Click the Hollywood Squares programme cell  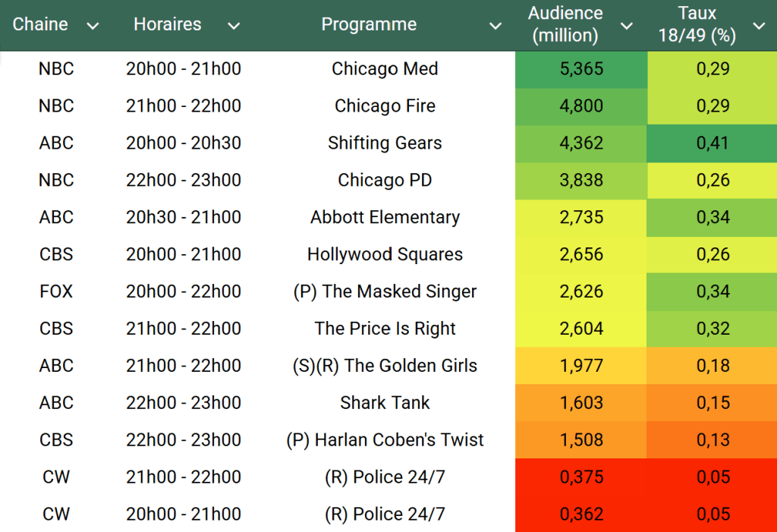click(385, 254)
